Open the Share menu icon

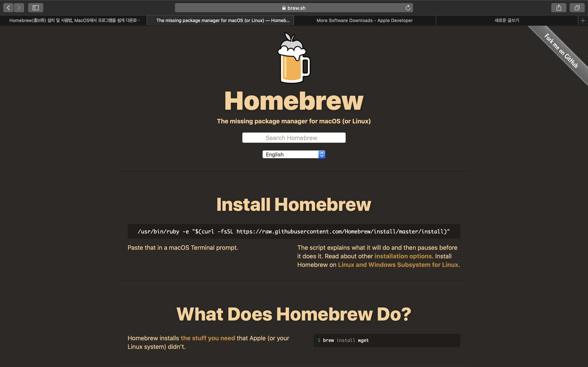[559, 8]
